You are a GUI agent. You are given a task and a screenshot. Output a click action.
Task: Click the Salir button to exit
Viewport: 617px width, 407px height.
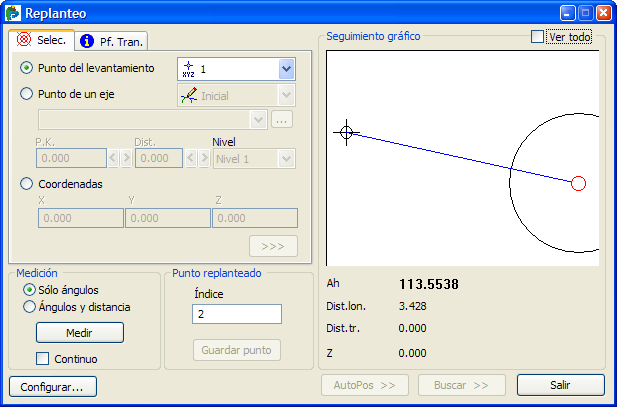tap(560, 385)
